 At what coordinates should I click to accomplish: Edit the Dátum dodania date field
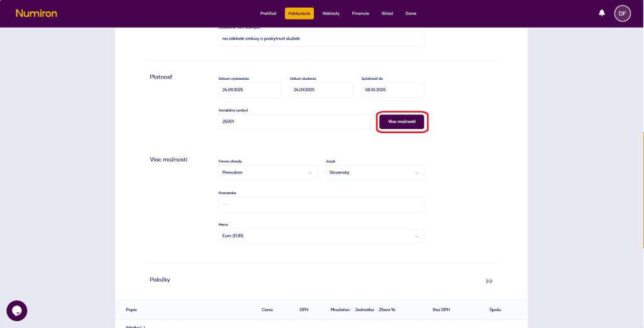[x=321, y=90]
